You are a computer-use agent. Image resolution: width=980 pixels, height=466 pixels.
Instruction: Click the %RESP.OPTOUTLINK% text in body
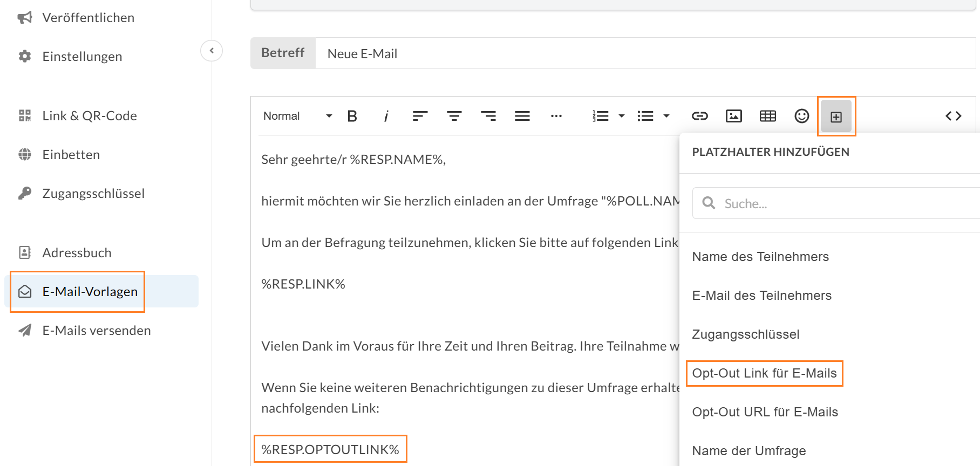[x=330, y=450]
